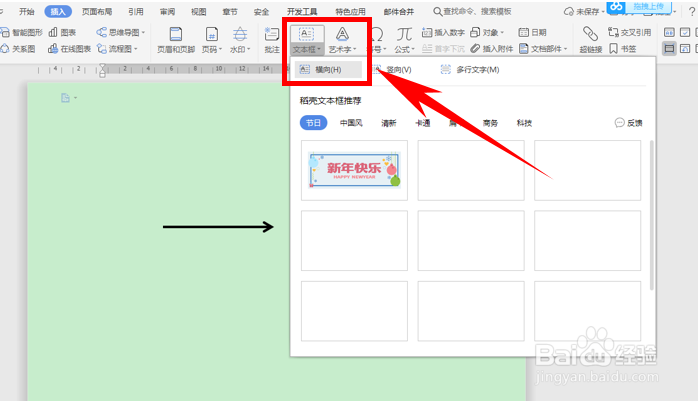Screen dimensions: 698x401
Task: Open header and footer (页眉和页脚)
Action: pos(176,40)
